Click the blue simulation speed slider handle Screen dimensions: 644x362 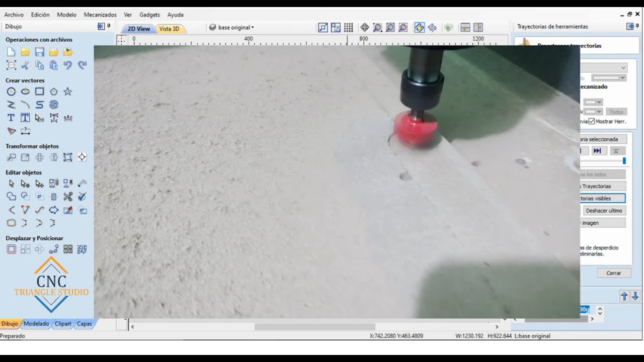point(624,161)
